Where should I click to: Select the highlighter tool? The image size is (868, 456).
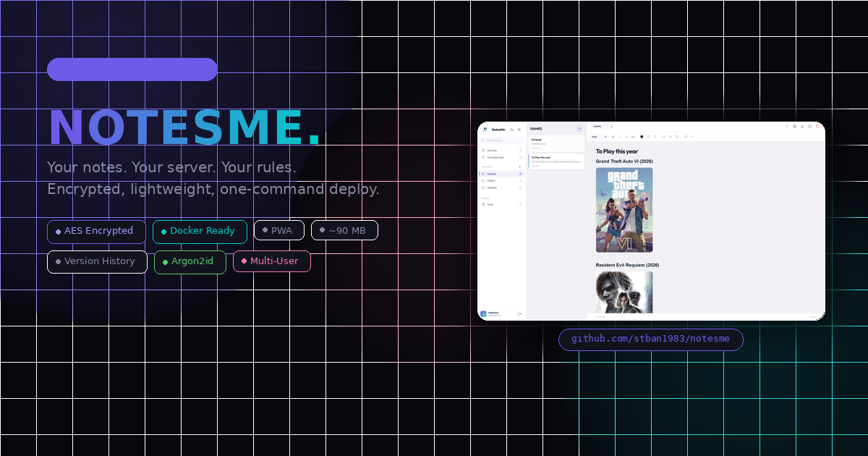648,136
